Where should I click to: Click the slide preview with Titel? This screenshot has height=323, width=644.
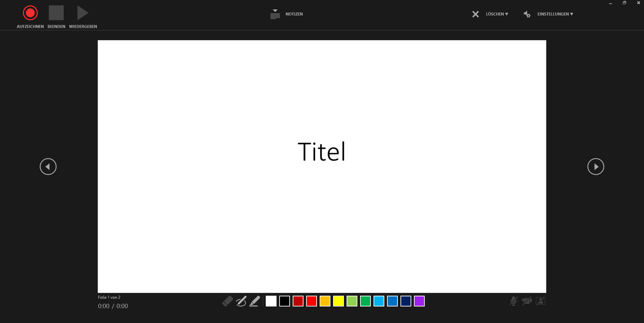click(x=322, y=167)
